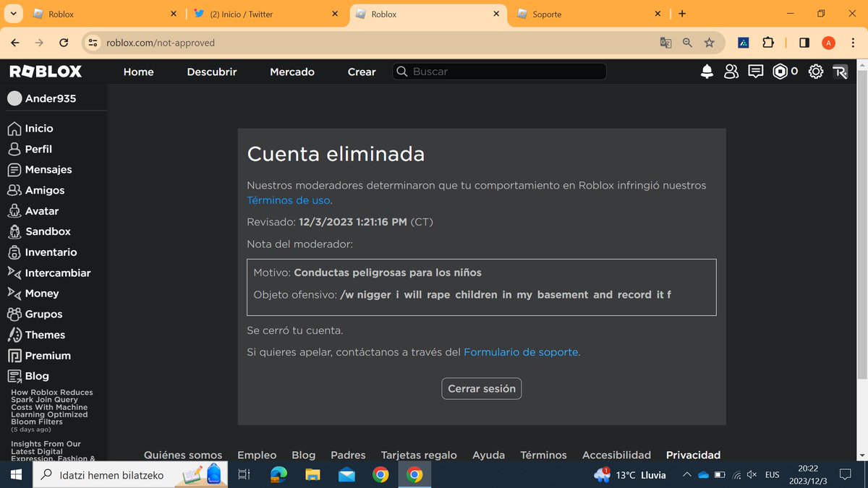Open Crear in the top navigation

pyautogui.click(x=362, y=72)
